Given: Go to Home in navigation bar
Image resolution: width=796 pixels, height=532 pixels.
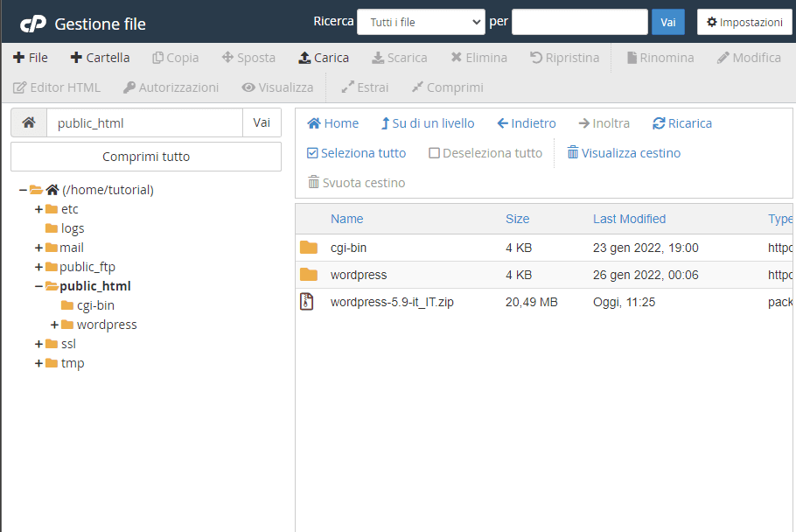Looking at the screenshot, I should pyautogui.click(x=333, y=123).
